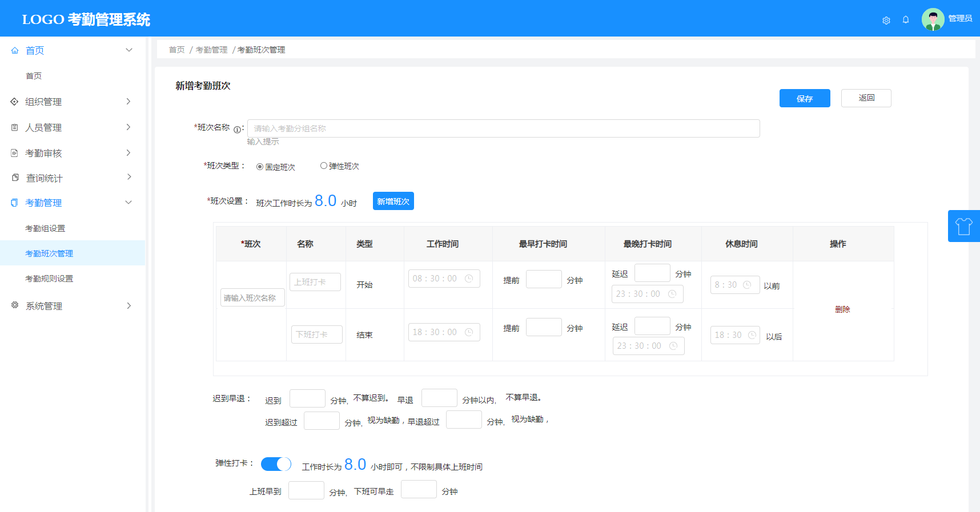980x512 pixels.
Task: Click clock icon in 18:30 rest time field
Action: pos(752,335)
